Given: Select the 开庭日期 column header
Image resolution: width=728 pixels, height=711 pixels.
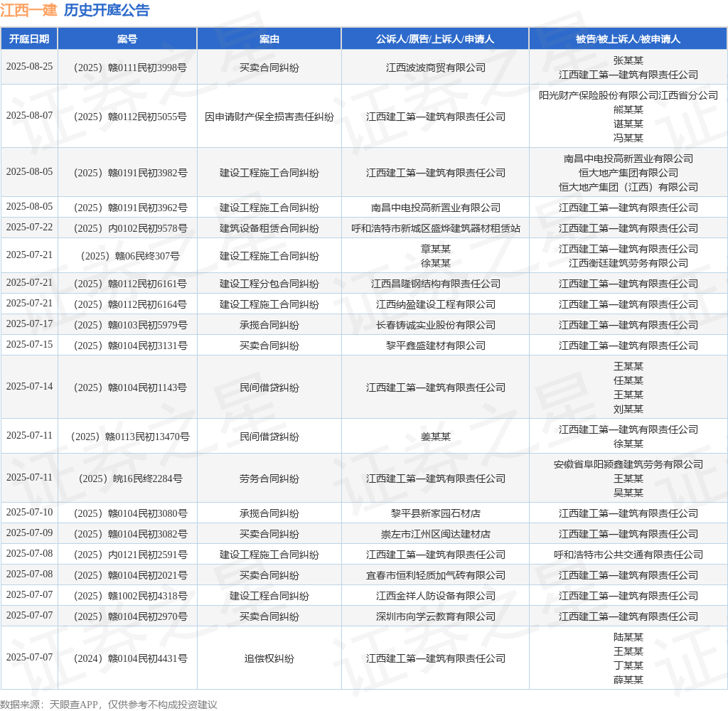Looking at the screenshot, I should coord(29,39).
